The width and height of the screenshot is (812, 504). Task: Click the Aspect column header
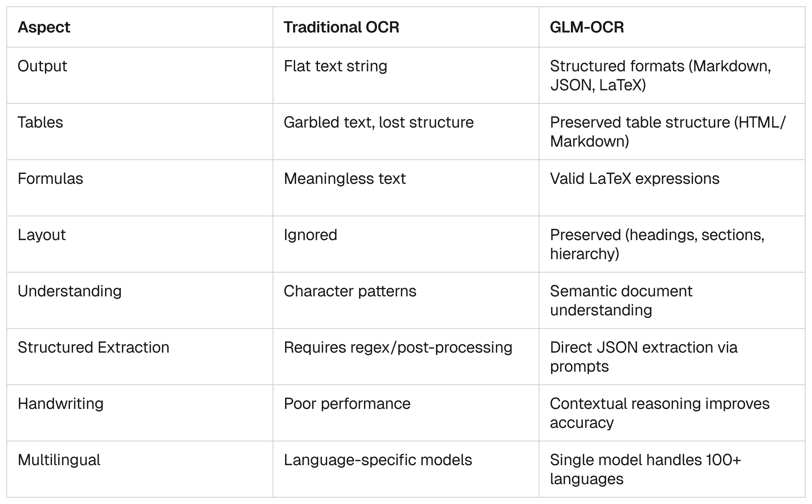44,27
